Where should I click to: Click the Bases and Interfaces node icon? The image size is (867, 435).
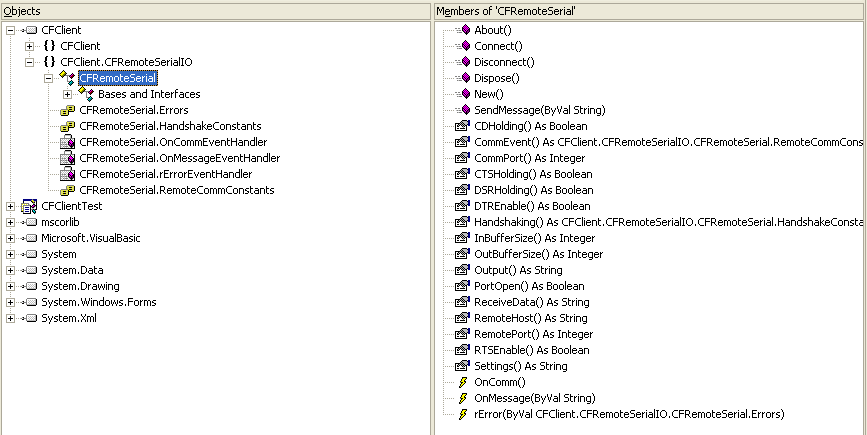(86, 94)
